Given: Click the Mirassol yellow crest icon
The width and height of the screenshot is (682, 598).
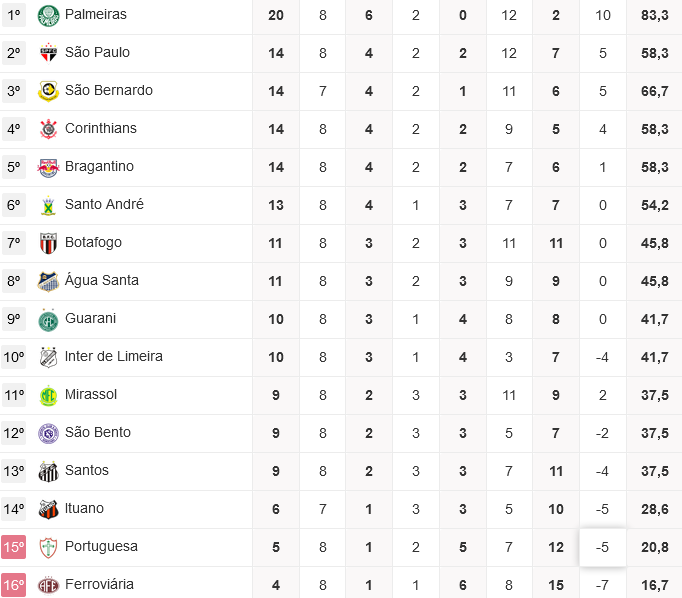Looking at the screenshot, I should pos(48,395).
